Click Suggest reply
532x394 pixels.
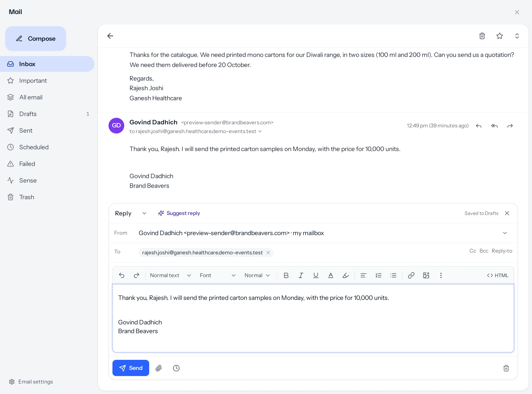(179, 213)
